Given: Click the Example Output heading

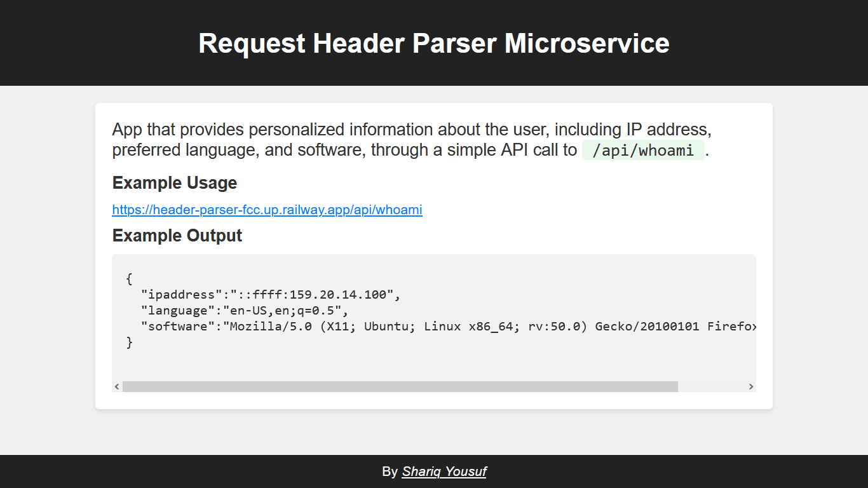Looking at the screenshot, I should click(177, 235).
